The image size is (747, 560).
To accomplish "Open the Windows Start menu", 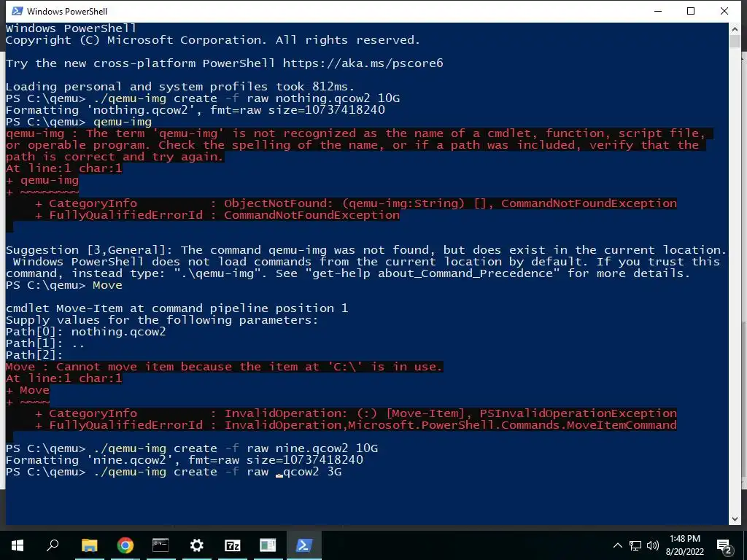I will [18, 545].
